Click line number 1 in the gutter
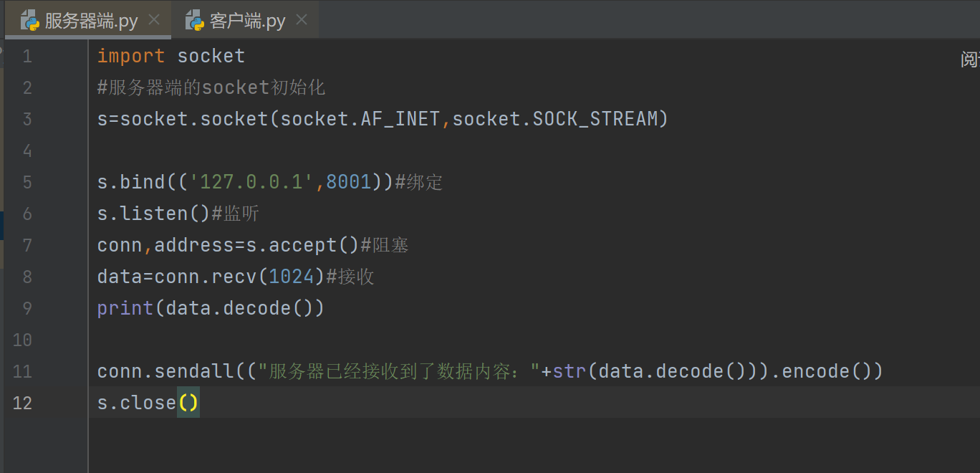The width and height of the screenshot is (980, 473). (x=27, y=56)
